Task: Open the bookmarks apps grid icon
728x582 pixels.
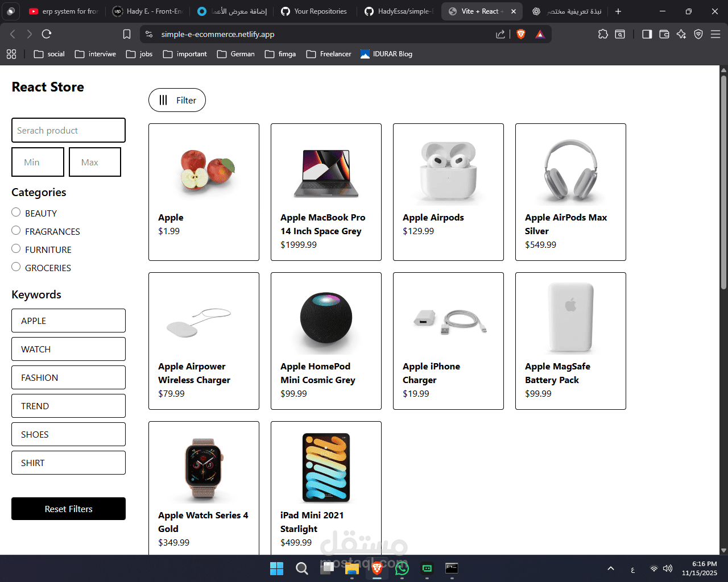Action: pos(11,54)
